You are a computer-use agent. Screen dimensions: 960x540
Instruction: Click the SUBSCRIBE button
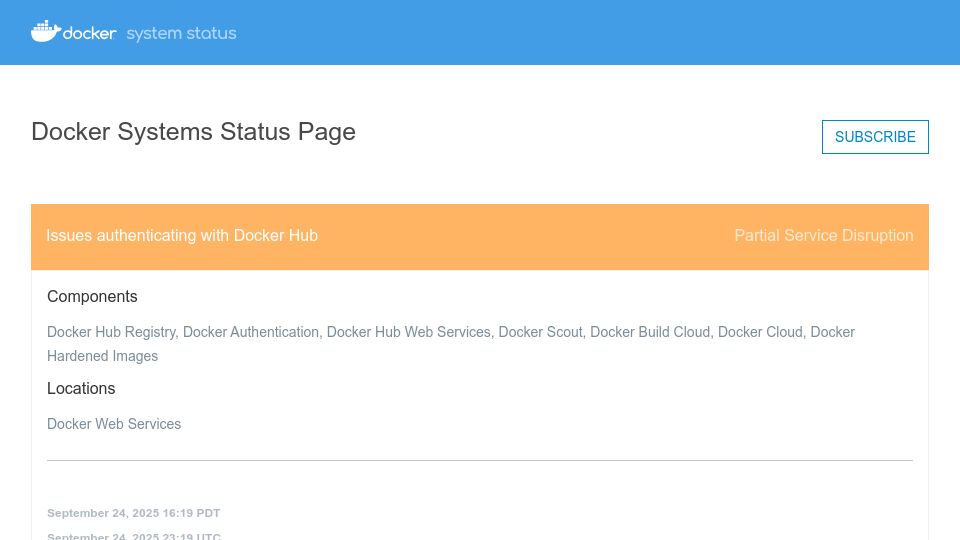click(x=875, y=137)
